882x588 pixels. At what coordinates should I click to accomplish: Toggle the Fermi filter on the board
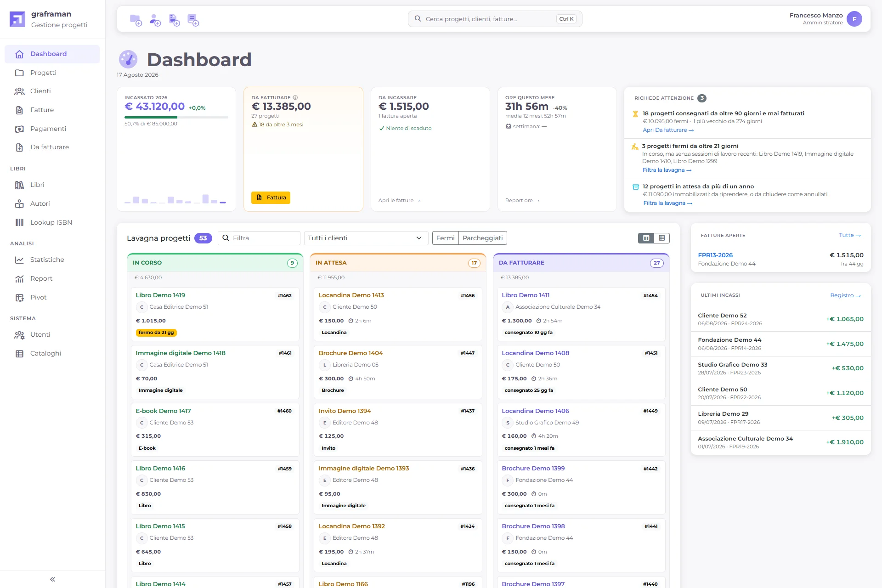pos(445,238)
